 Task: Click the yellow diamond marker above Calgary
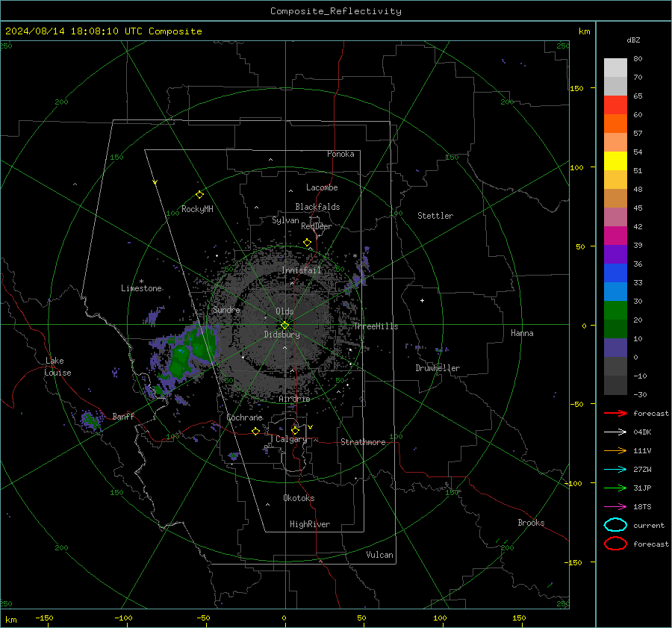click(295, 430)
